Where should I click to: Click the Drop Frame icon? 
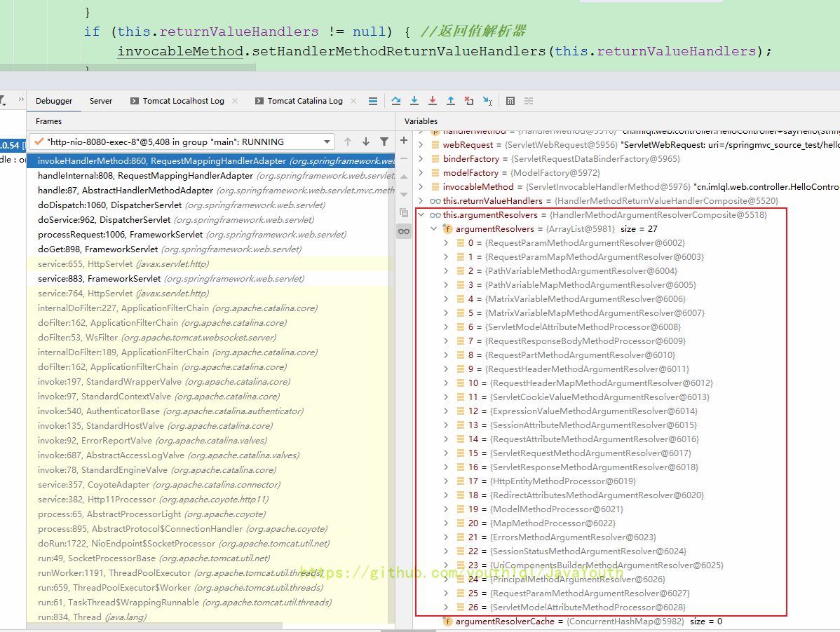tap(469, 101)
